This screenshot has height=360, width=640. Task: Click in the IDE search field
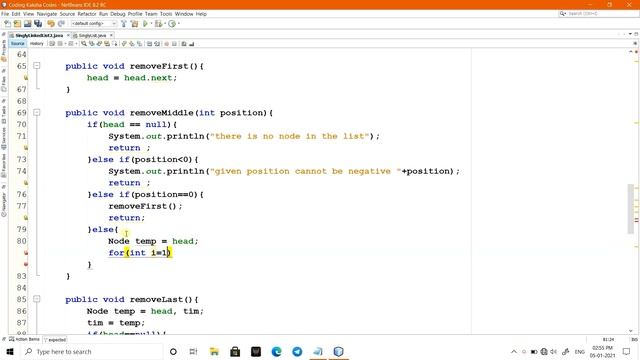[598, 14]
